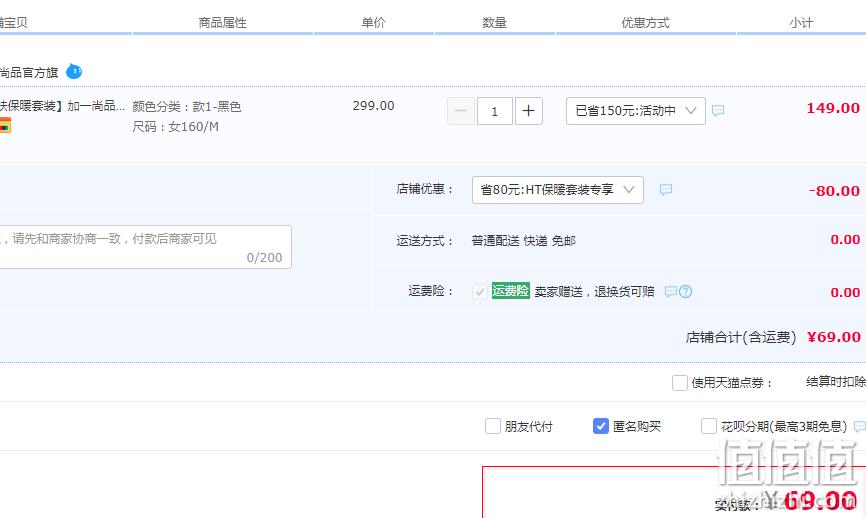Image resolution: width=866 pixels, height=518 pixels.
Task: Click the 尺码：女160/M size text
Action: point(176,127)
